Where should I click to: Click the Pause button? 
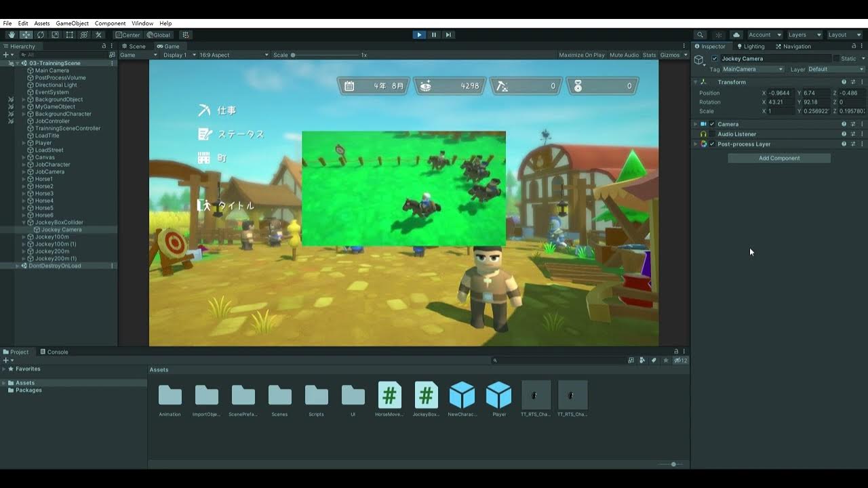(x=434, y=35)
